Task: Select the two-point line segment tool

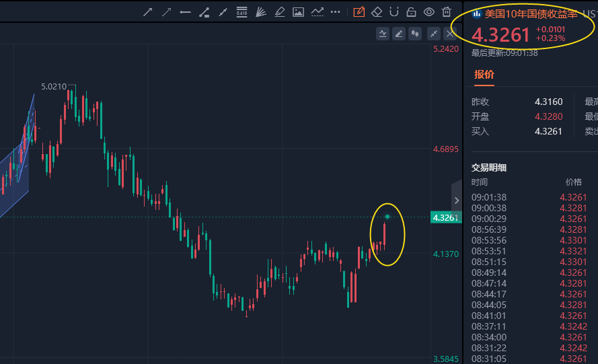Action: (223, 12)
